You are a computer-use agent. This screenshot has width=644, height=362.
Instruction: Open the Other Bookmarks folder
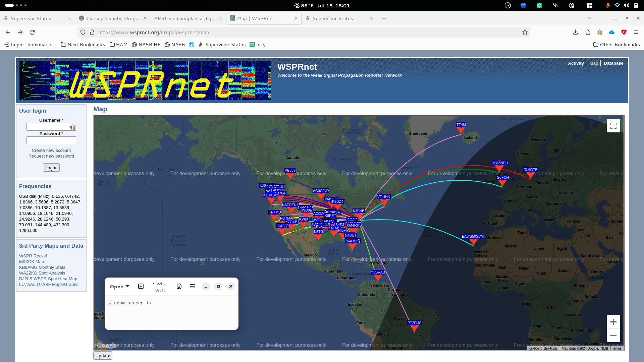point(616,45)
